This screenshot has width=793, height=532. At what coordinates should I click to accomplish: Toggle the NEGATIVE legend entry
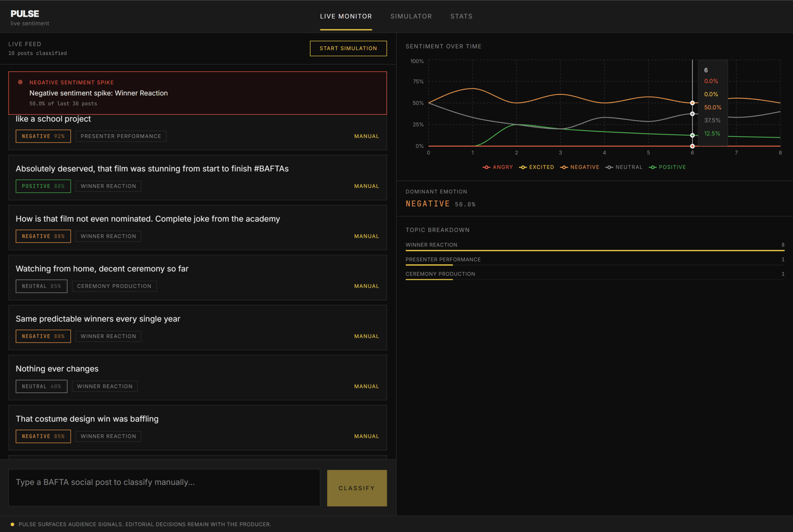point(580,167)
